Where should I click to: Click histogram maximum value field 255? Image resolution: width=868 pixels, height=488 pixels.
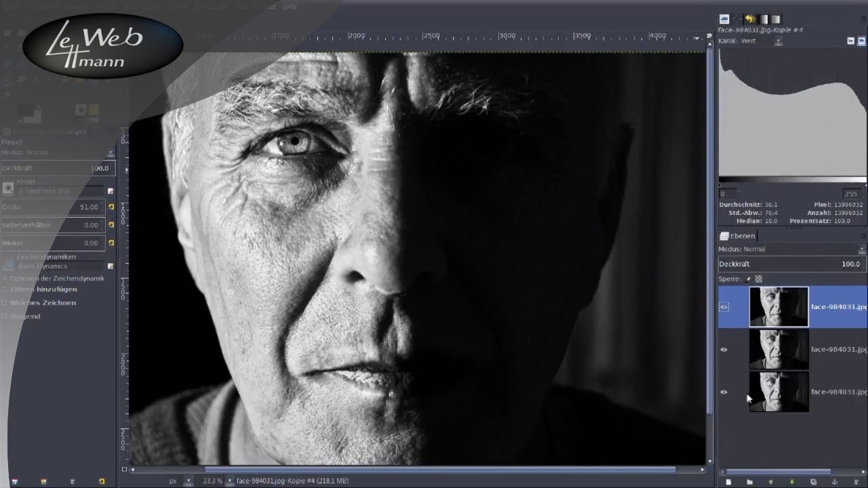pyautogui.click(x=854, y=194)
